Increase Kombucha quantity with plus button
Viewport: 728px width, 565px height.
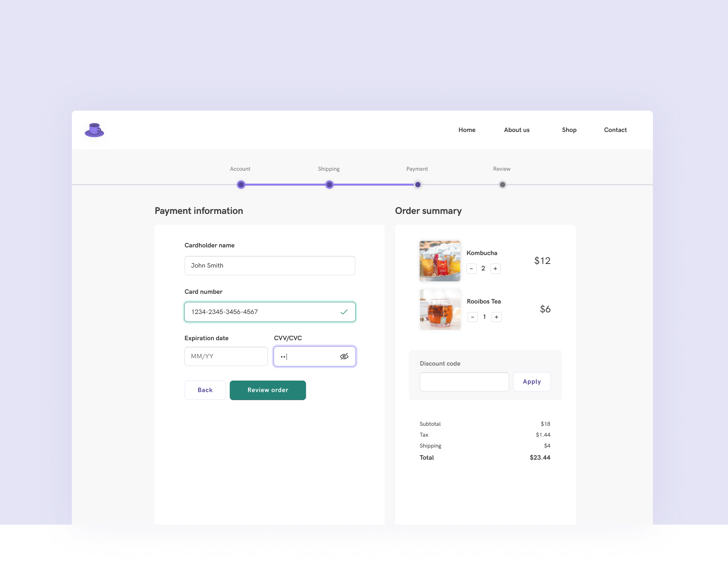(495, 268)
